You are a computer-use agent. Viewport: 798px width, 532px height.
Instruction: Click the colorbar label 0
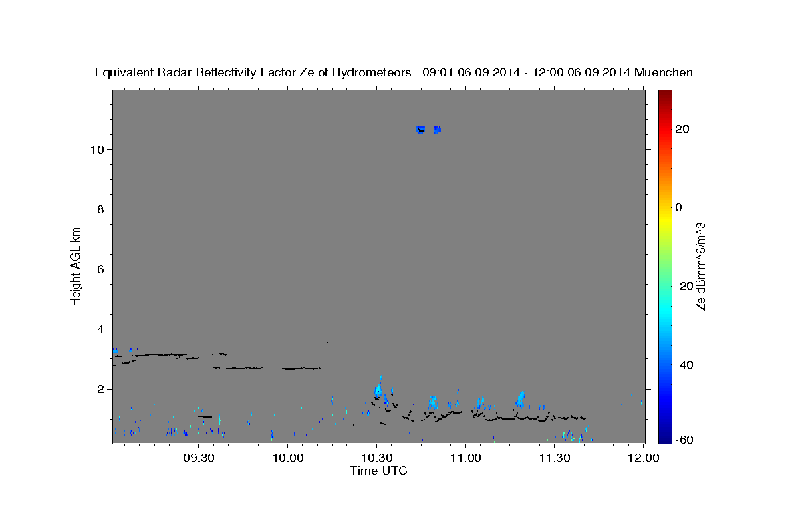pyautogui.click(x=678, y=207)
